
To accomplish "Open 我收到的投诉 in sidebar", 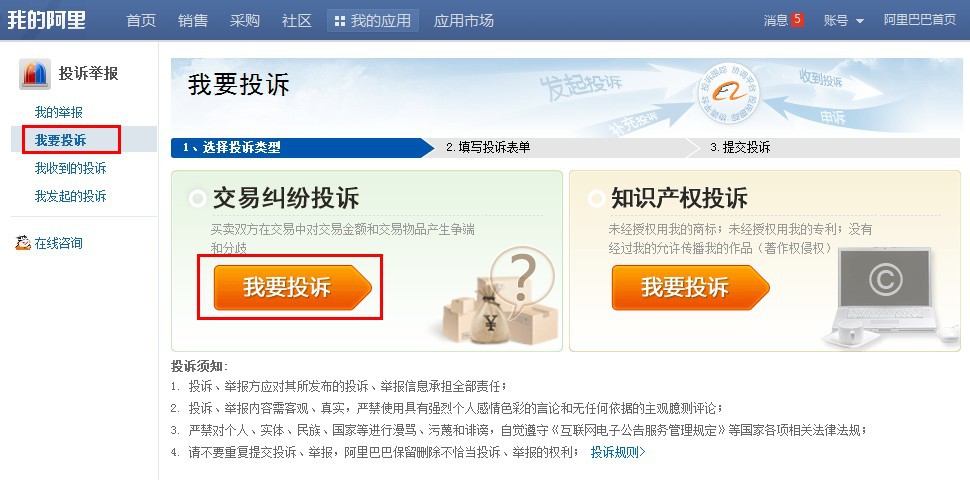I will (x=71, y=168).
